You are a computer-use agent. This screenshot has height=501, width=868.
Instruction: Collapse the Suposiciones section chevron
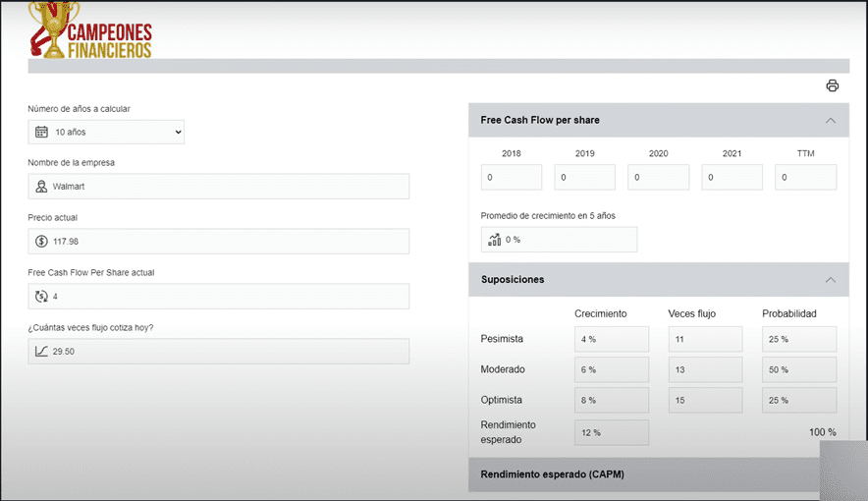(x=830, y=280)
